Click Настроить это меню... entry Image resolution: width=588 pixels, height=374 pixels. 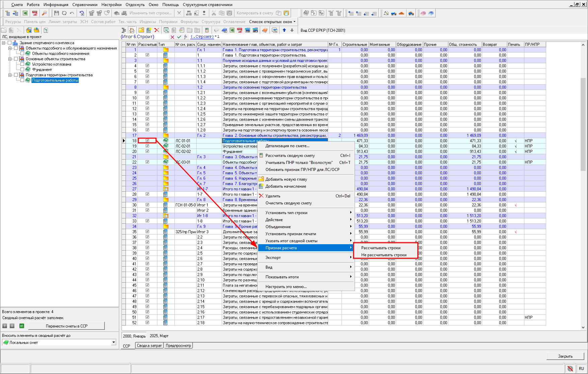tap(306, 287)
